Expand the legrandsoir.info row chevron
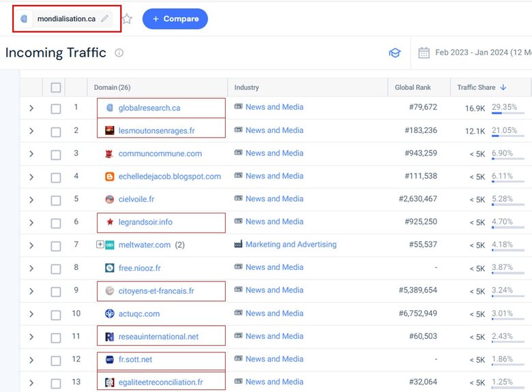 [x=31, y=222]
